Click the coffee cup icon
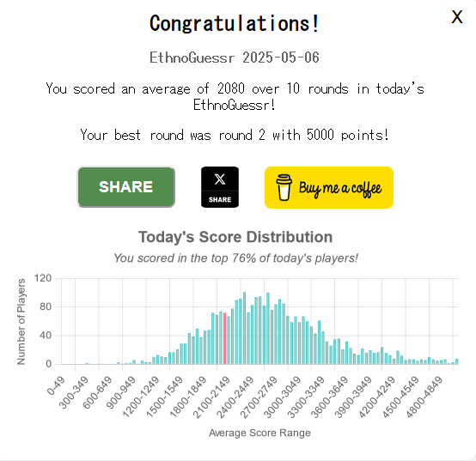Screen dimensions: 476x461 (284, 187)
